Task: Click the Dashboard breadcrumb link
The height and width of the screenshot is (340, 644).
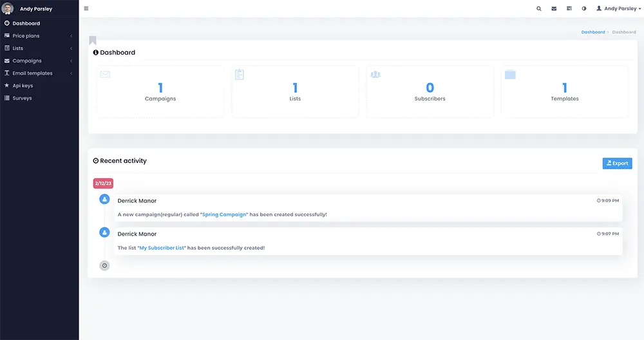Action: (592, 32)
